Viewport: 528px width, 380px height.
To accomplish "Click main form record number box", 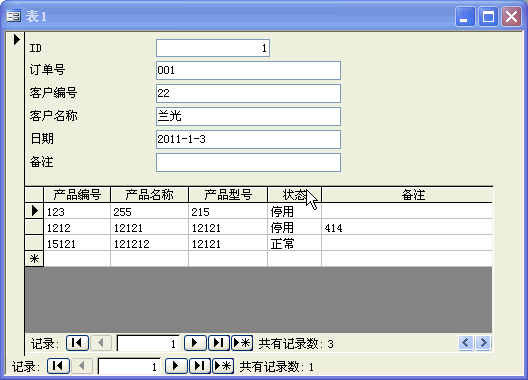I will [129, 366].
